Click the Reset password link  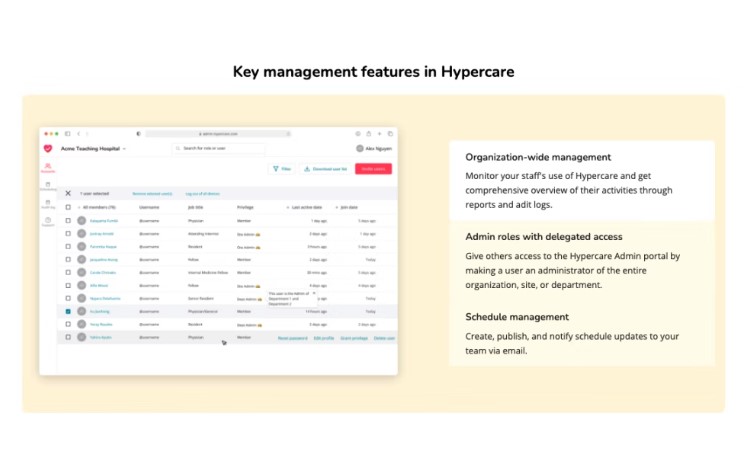[293, 338]
